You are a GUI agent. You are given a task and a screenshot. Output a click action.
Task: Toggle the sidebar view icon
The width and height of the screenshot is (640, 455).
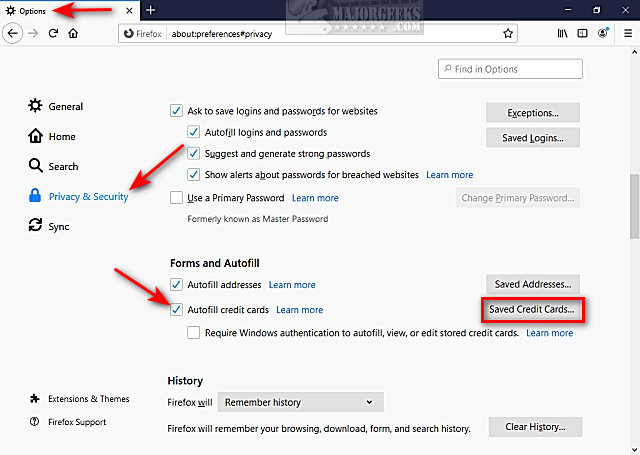(582, 33)
